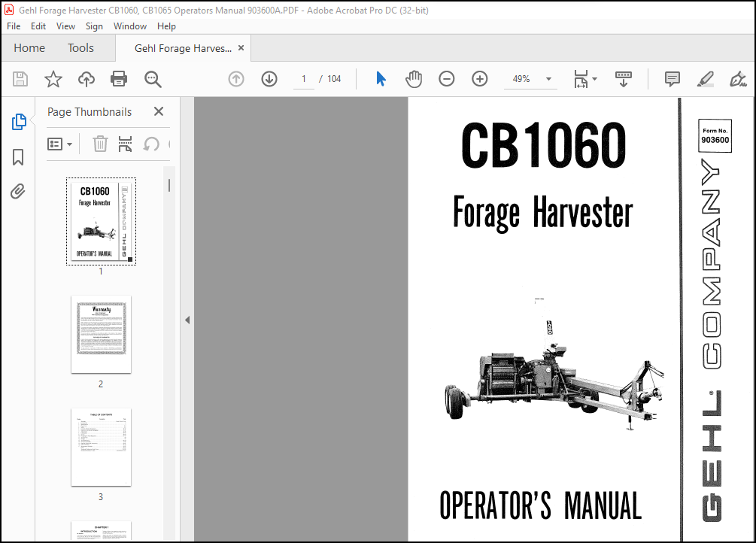
Task: Open the Edit menu
Action: 38,26
